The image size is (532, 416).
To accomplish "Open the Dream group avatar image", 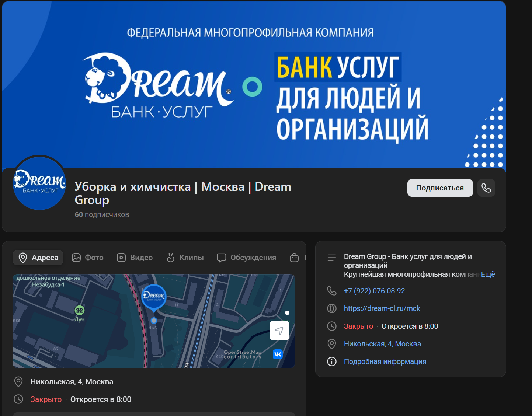I will (39, 183).
